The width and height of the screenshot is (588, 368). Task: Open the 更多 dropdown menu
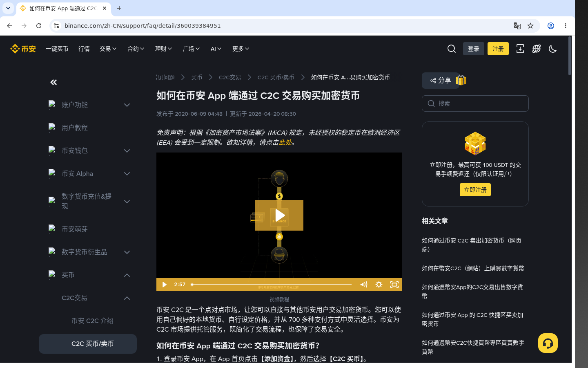tap(241, 49)
